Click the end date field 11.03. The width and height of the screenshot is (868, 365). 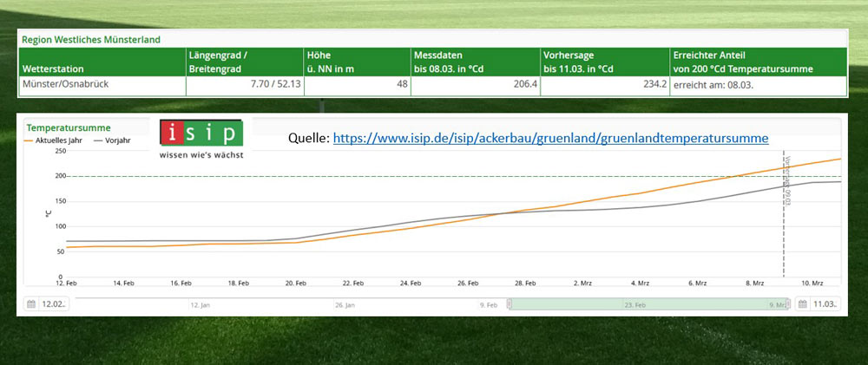click(x=825, y=304)
